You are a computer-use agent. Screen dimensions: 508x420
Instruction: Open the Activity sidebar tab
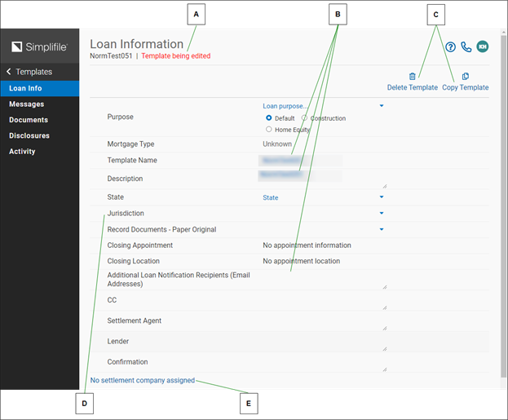click(39, 152)
